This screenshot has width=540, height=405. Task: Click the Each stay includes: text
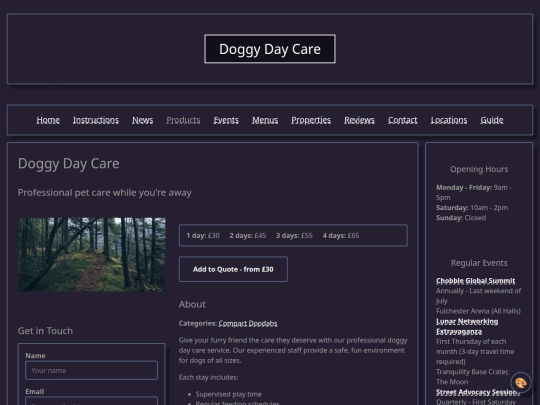pyautogui.click(x=208, y=377)
